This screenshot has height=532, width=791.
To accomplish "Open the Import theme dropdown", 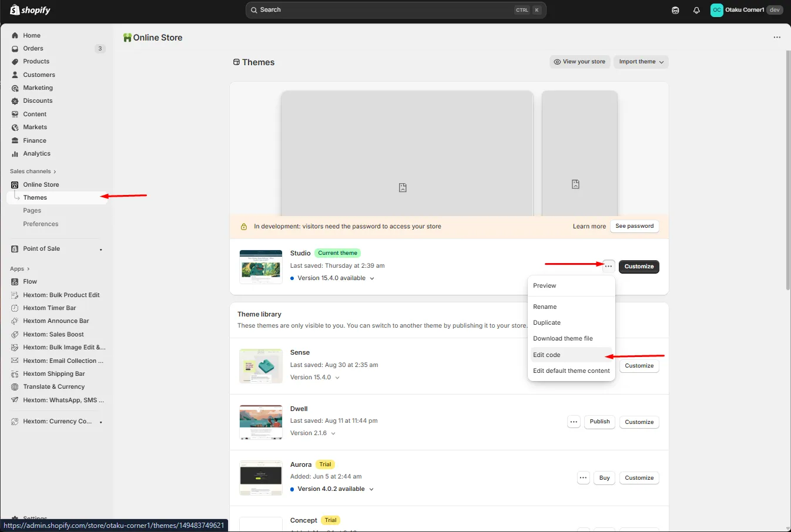I will coord(641,62).
